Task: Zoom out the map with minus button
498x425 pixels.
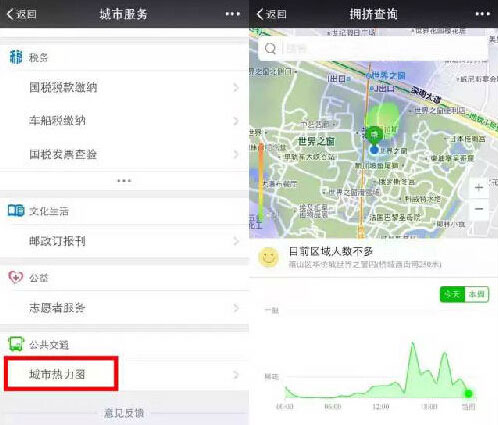Action: coord(479,209)
